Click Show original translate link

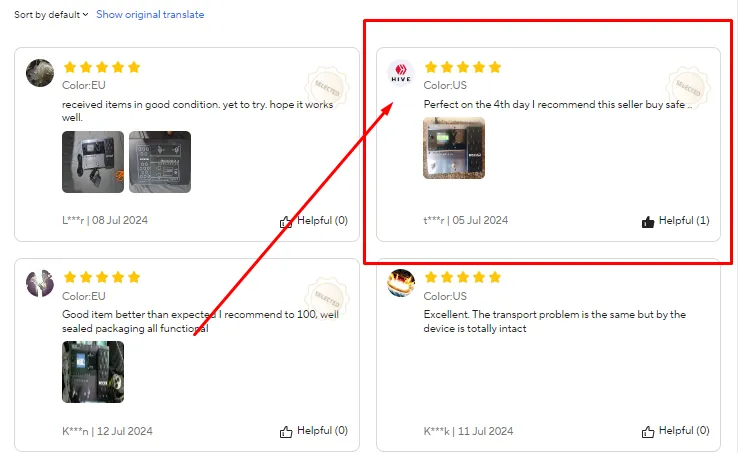[x=150, y=15]
